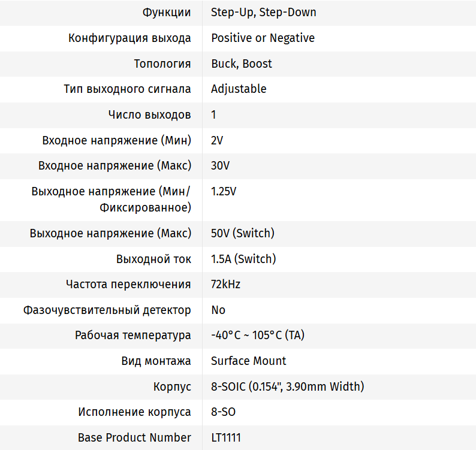Select the "Конфигурация выхода" label
Viewport: 476px width, 450px height.
[x=129, y=38]
